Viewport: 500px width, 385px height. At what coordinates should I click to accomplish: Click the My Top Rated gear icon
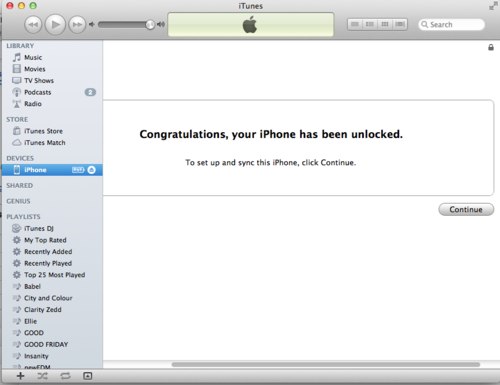point(17,240)
